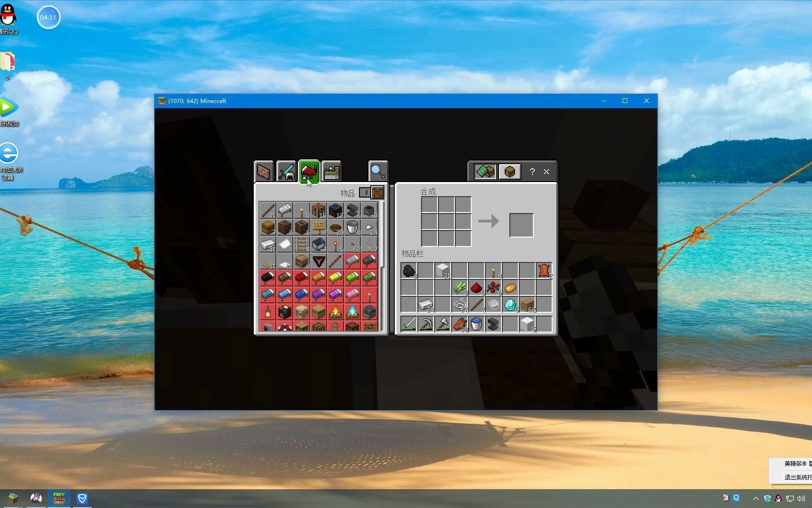Pick the minecart recipe with count 4
Screen dimensions: 812x508
tap(319, 245)
